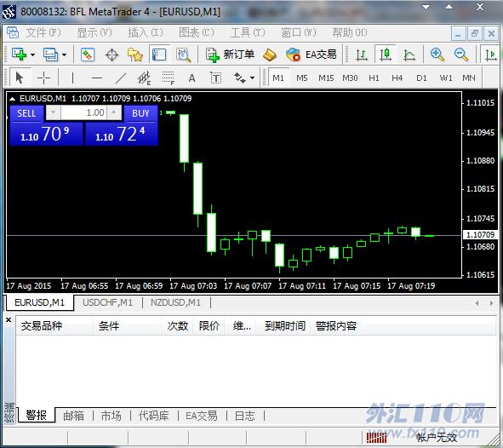Switch to D1 timeframe
Screen dimensions: 503x448
click(421, 78)
